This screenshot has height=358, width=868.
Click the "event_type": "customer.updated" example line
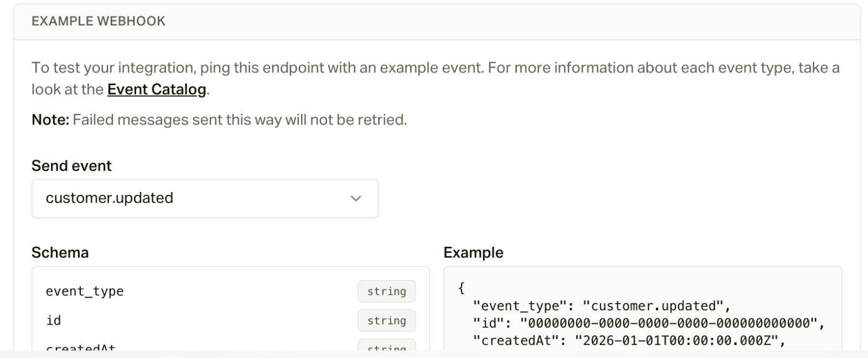(x=603, y=305)
